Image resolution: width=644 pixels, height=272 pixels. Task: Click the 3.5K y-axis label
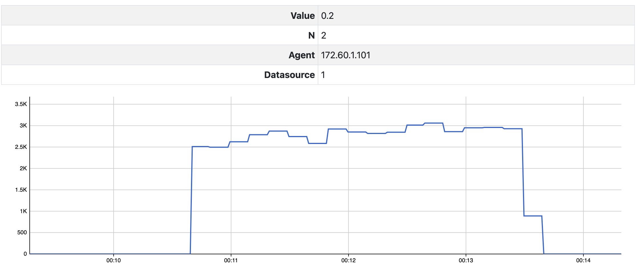click(21, 104)
